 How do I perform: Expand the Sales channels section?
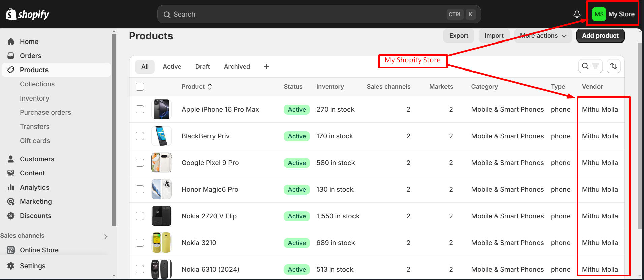coord(106,236)
